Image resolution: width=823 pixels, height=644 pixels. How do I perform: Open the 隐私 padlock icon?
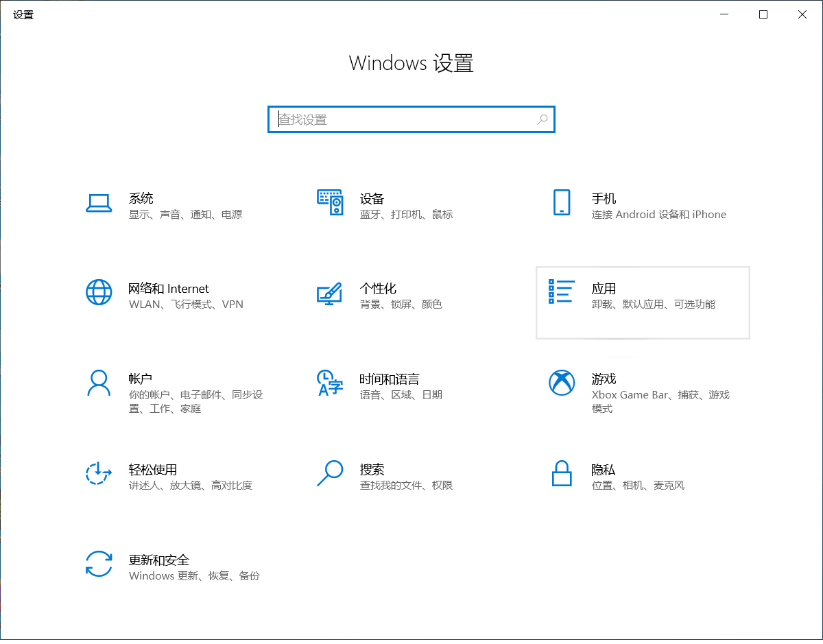click(562, 473)
